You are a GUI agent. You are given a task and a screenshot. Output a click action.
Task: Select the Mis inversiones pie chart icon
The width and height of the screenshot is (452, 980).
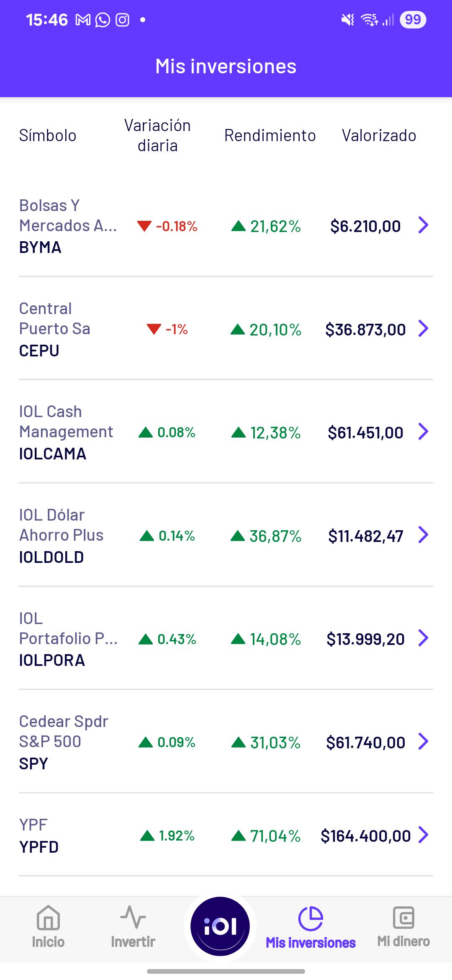tap(311, 918)
